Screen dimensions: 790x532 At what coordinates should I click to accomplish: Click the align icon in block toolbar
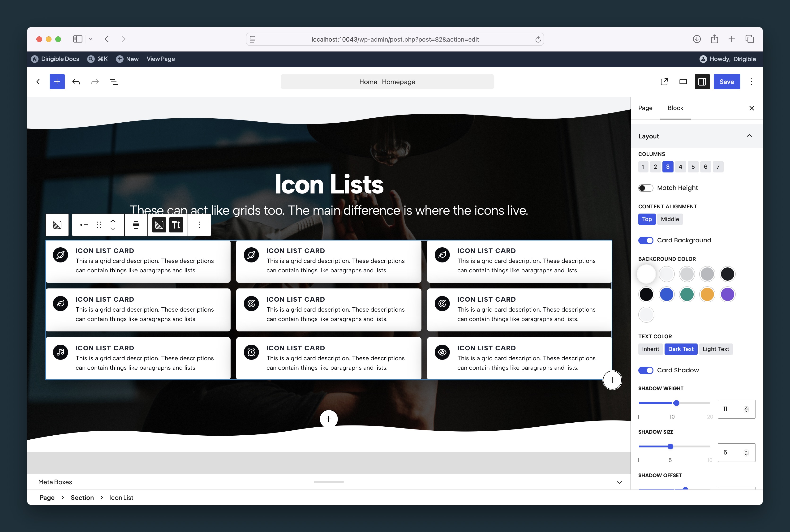(x=136, y=225)
